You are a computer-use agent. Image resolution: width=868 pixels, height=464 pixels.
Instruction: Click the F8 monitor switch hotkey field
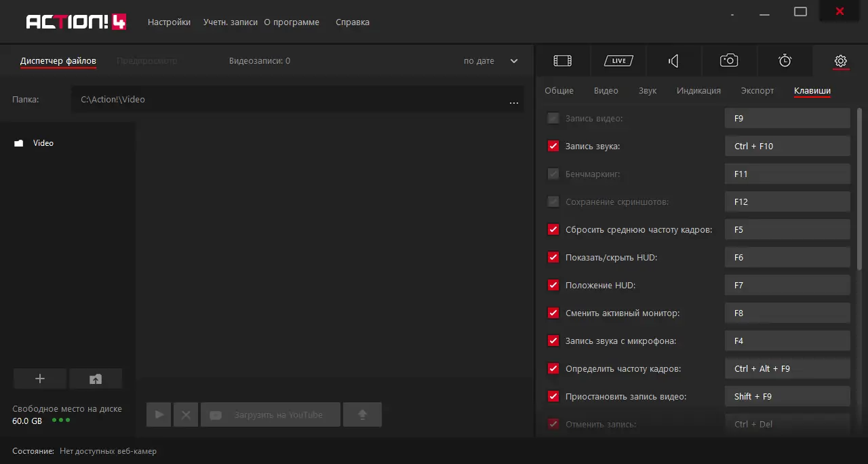[x=787, y=313]
